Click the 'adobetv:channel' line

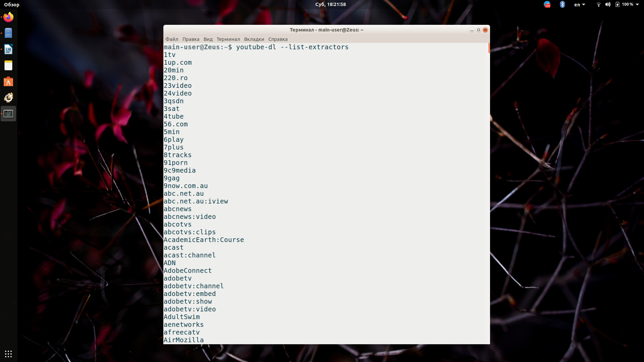[194, 286]
